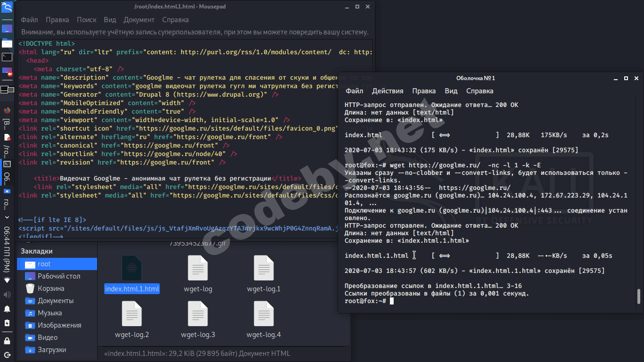644x362 pixels.
Task: Click terminal title Оболочка №1
Action: tap(475, 78)
